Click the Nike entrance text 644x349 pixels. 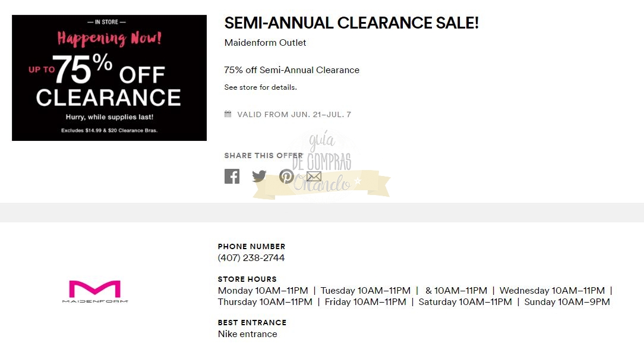click(x=247, y=334)
